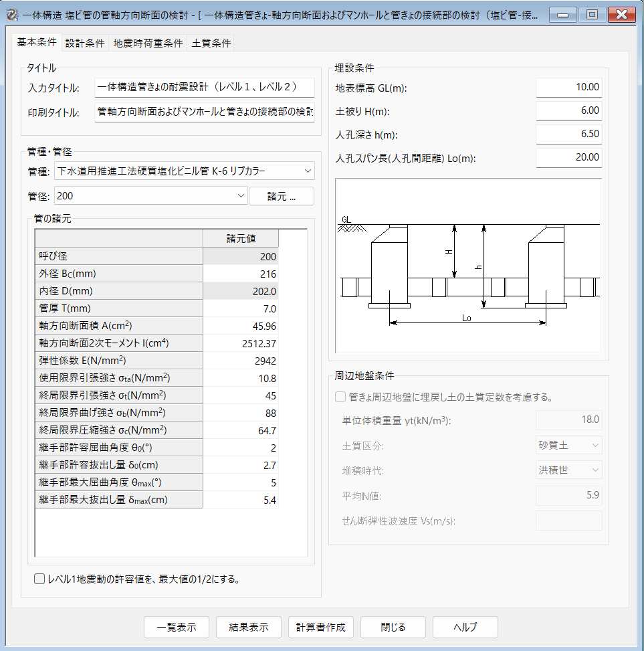
Task: Enable レベル1地震動の許容値 half-value checkbox
Action: (39, 579)
